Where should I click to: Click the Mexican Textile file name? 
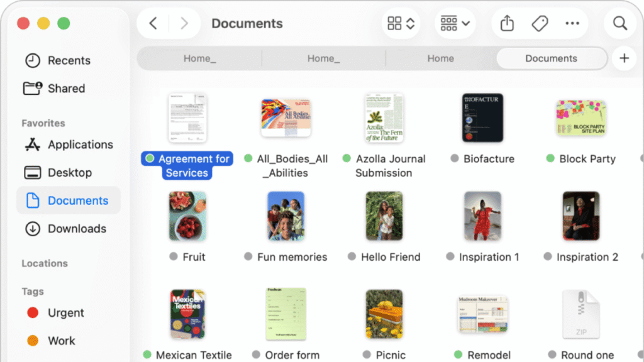194,355
